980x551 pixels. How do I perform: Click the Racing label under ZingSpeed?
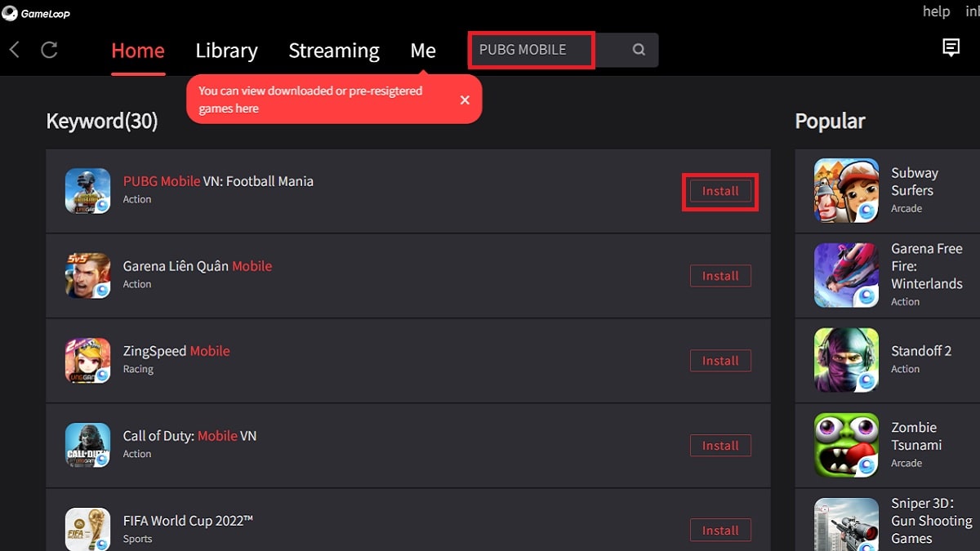138,369
